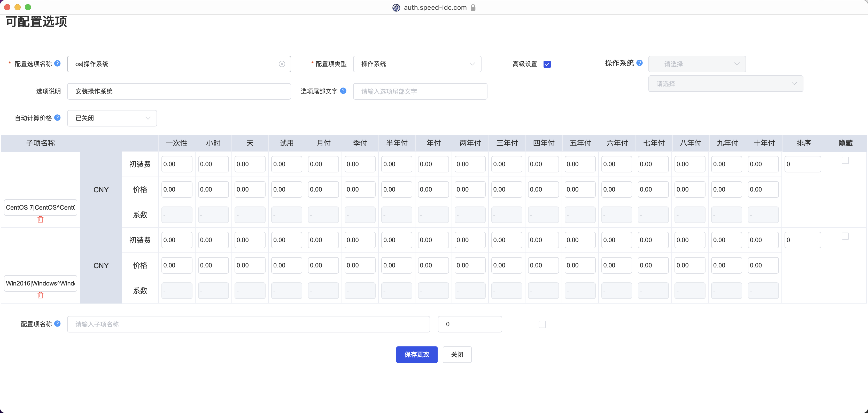This screenshot has width=868, height=413.
Task: Delete the CentOS 7 sub-item
Action: [x=41, y=219]
